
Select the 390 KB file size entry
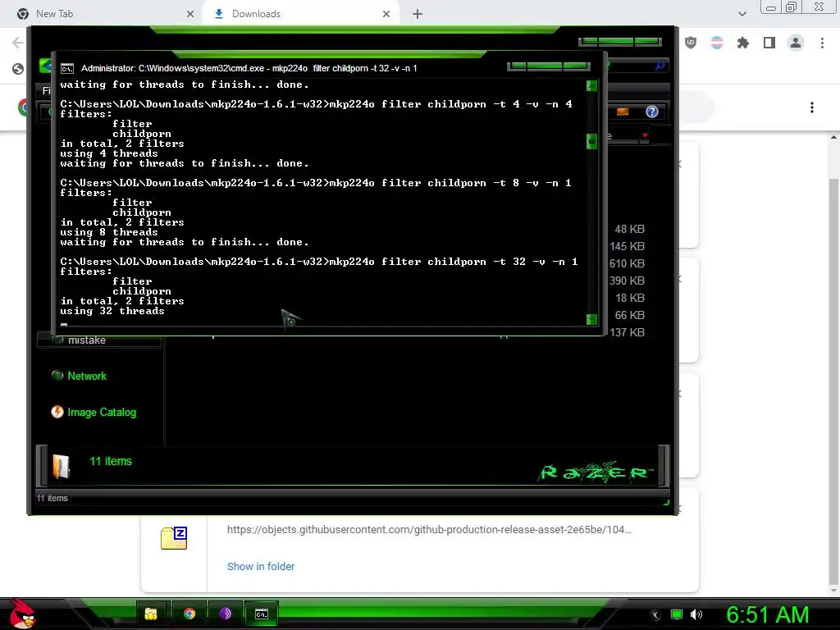(x=627, y=281)
